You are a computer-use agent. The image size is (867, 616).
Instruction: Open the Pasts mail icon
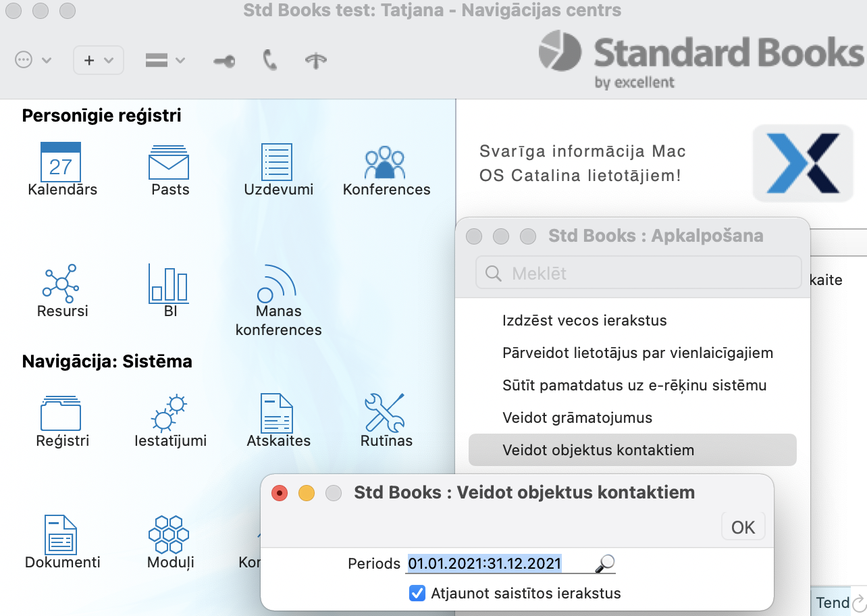(x=169, y=162)
